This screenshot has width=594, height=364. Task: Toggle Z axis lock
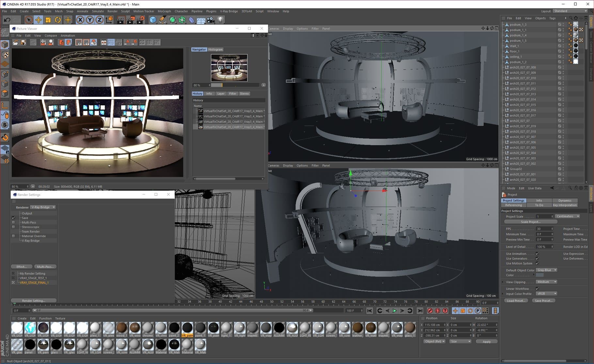tap(100, 20)
